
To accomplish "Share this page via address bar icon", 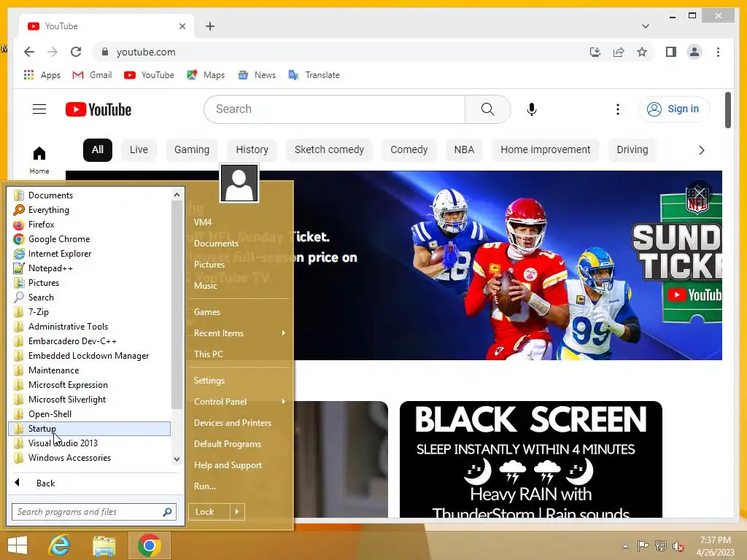I will pos(619,52).
